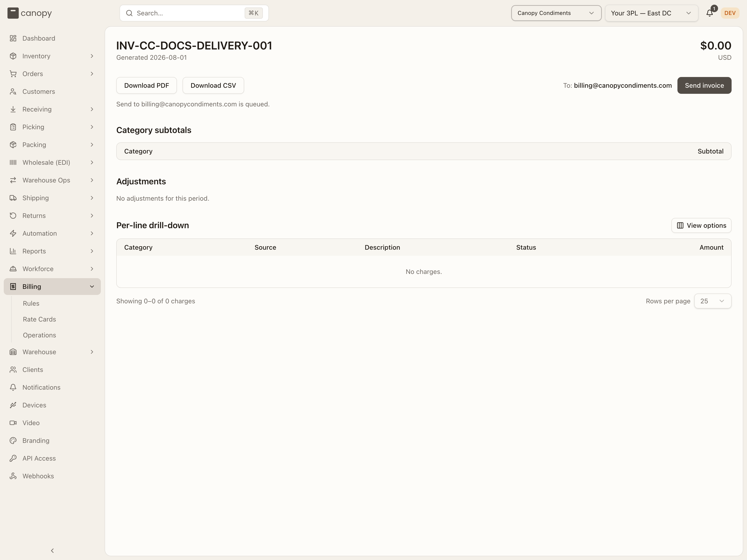Click the Returns undo-arrow icon
The image size is (747, 560).
(13, 216)
